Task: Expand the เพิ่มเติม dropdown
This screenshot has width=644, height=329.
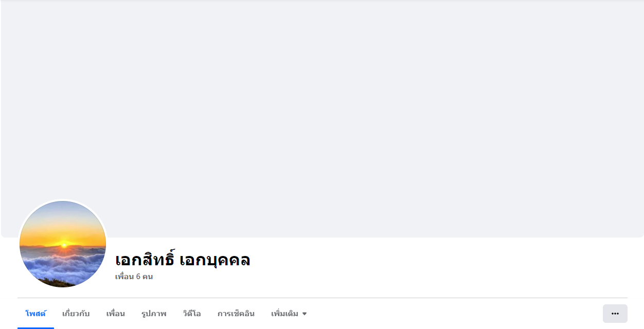Action: 289,314
